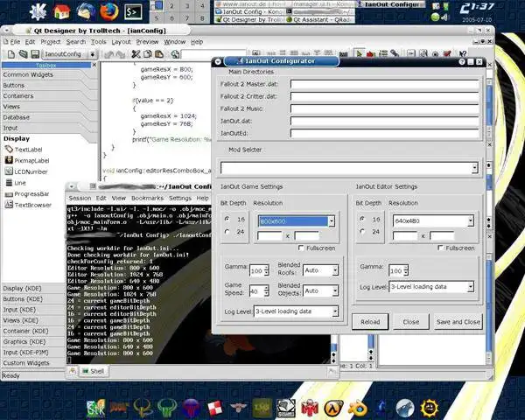Launch Half-Life lambda icon in dock
Image resolution: width=525 pixels, height=420 pixels.
[333, 408]
